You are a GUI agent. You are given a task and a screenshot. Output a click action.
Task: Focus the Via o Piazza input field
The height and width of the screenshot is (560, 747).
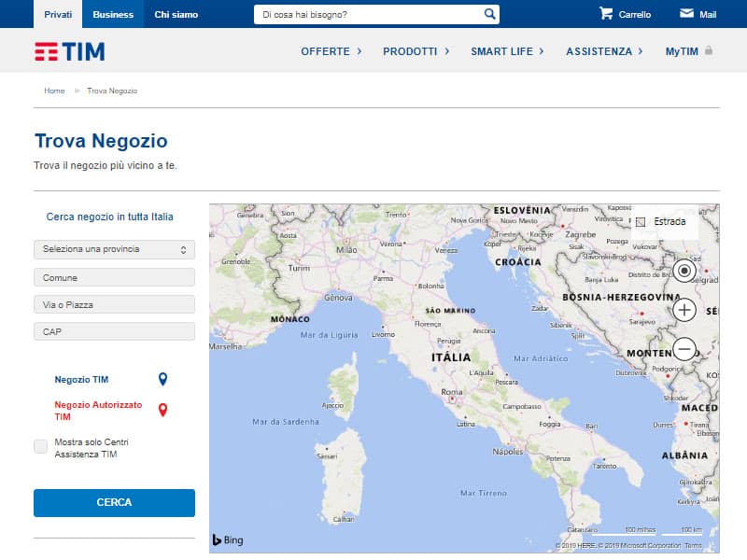point(114,304)
